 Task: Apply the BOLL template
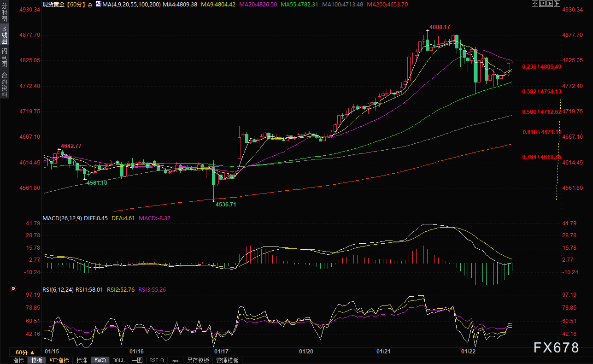pyautogui.click(x=118, y=360)
